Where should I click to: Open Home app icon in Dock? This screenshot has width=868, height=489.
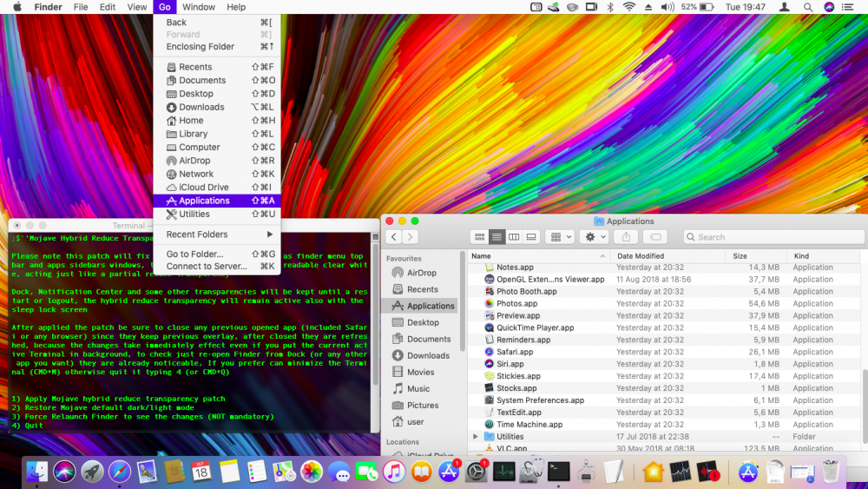click(653, 472)
